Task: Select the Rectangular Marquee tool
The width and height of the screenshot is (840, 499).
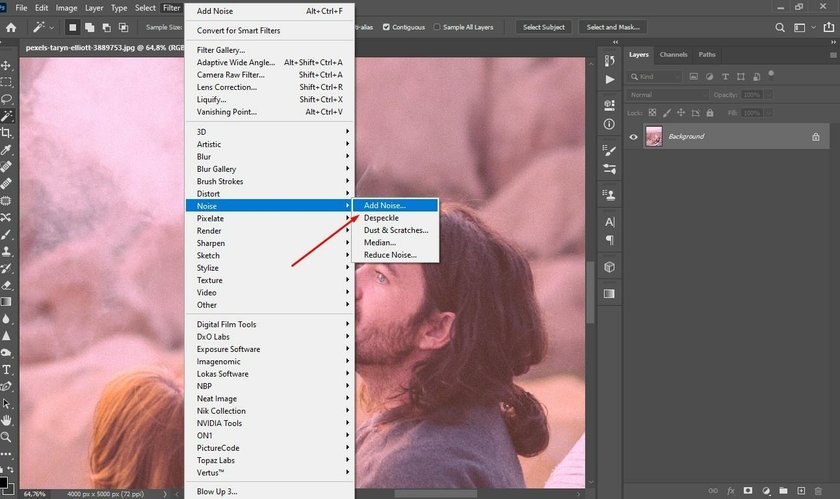Action: tap(6, 82)
